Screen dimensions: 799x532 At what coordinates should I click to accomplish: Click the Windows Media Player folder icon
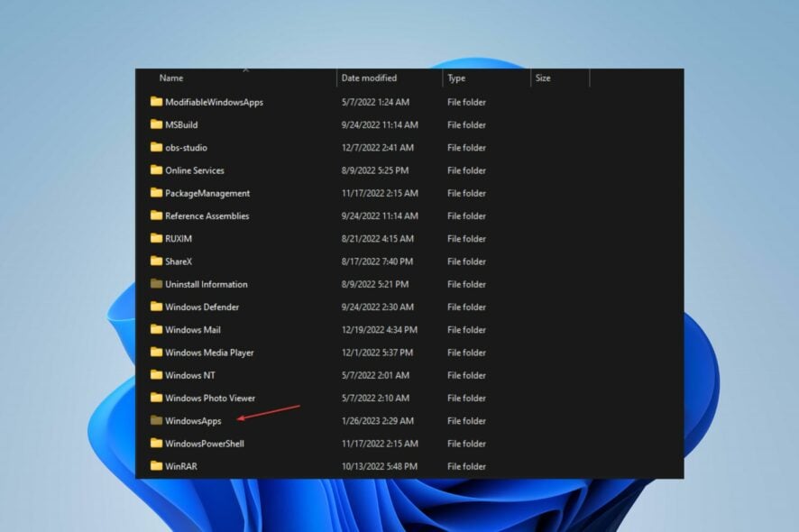click(x=156, y=353)
